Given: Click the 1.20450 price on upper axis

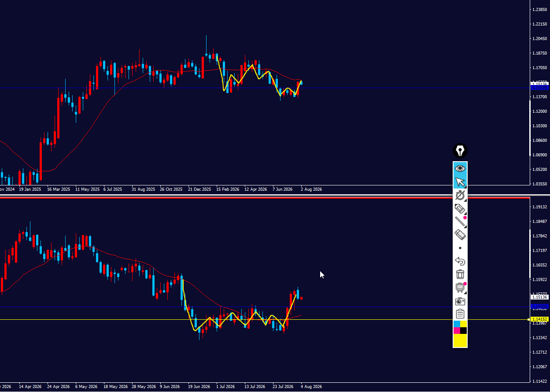Looking at the screenshot, I should 539,39.
